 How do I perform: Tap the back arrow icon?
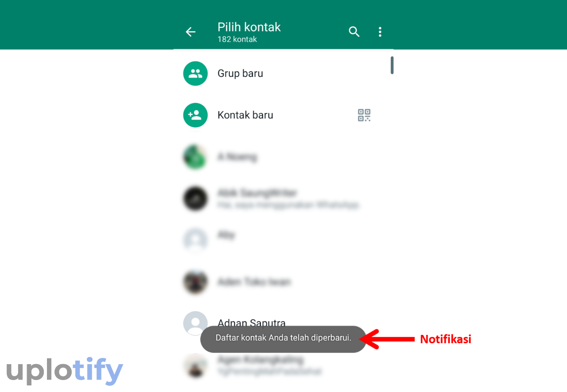pyautogui.click(x=190, y=32)
